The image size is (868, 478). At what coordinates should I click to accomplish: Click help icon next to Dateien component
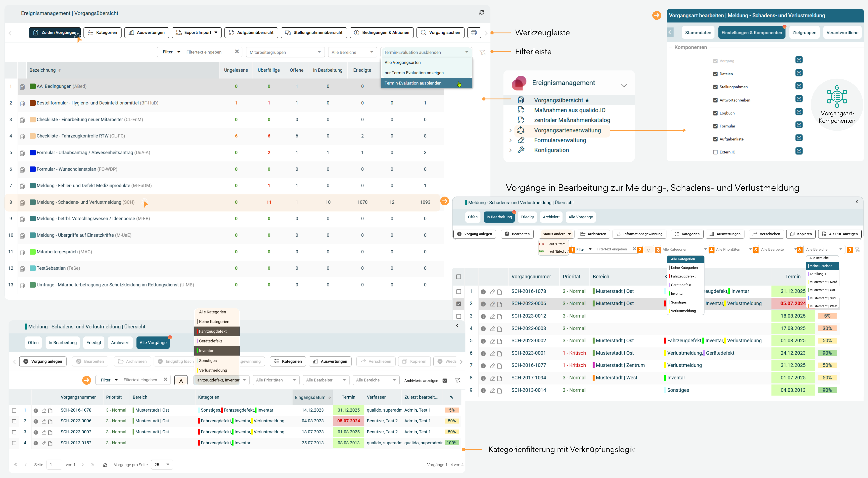799,73
